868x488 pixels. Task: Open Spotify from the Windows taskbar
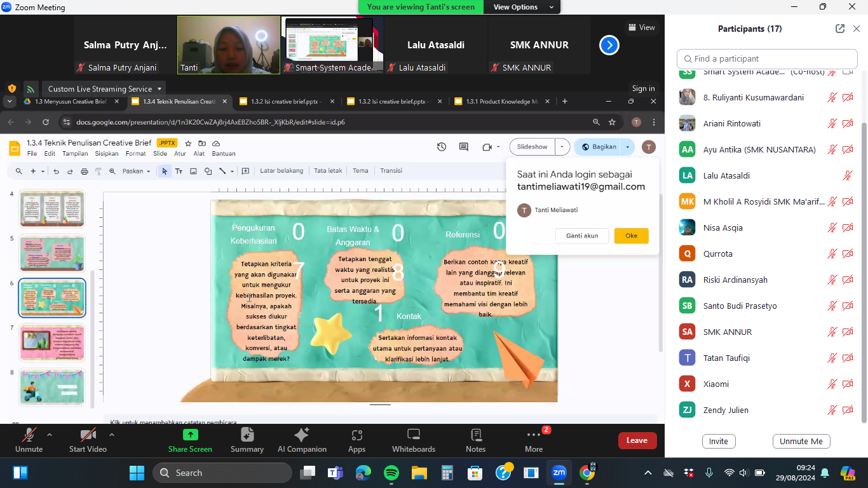391,473
